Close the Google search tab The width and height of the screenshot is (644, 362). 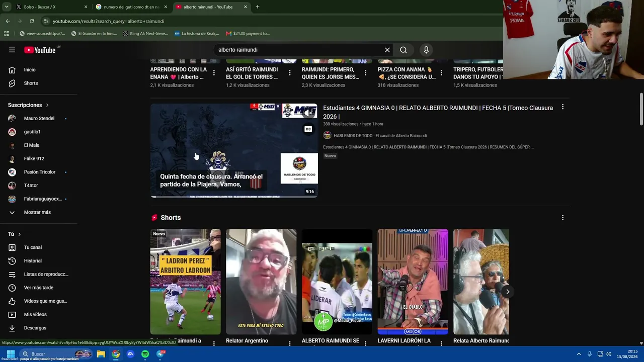(x=166, y=7)
